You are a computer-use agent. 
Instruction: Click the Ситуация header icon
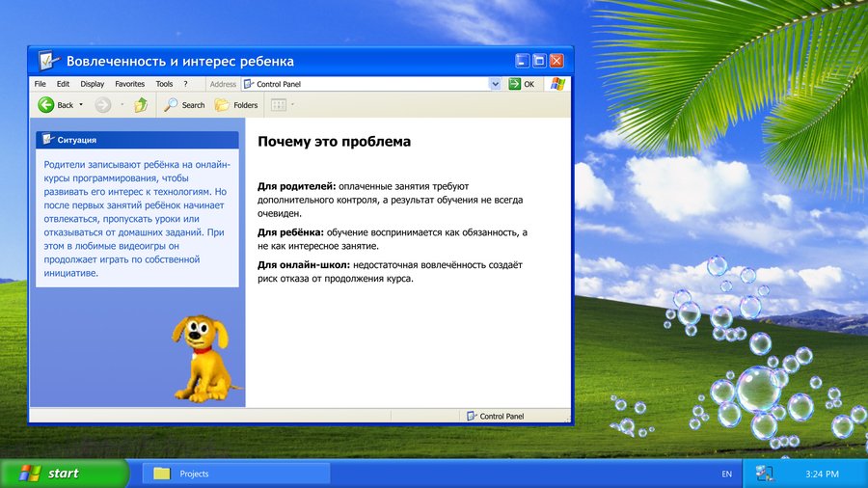pos(47,140)
